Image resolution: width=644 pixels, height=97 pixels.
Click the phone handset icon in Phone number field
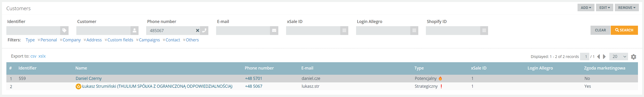(x=204, y=31)
